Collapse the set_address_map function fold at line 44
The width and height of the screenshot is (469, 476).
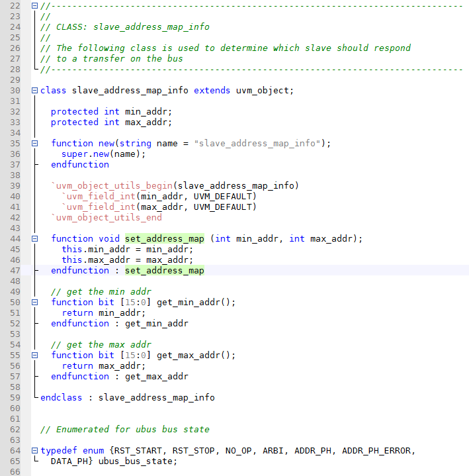35,238
